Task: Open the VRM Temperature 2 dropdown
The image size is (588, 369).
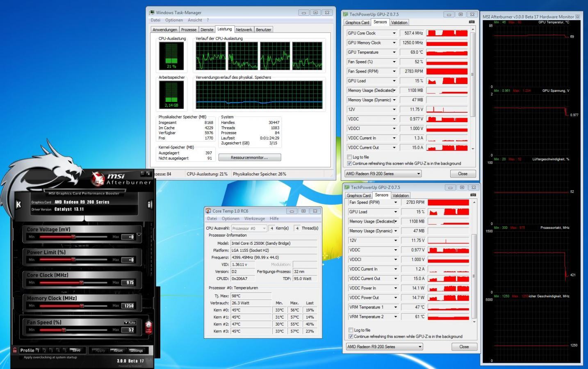Action: (396, 317)
